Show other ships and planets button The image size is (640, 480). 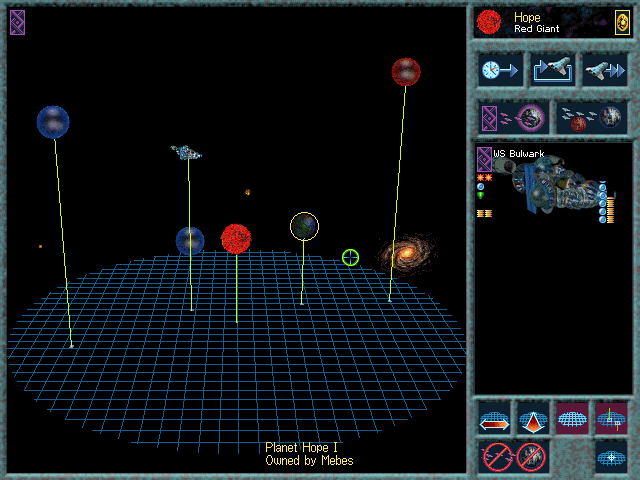click(x=591, y=118)
